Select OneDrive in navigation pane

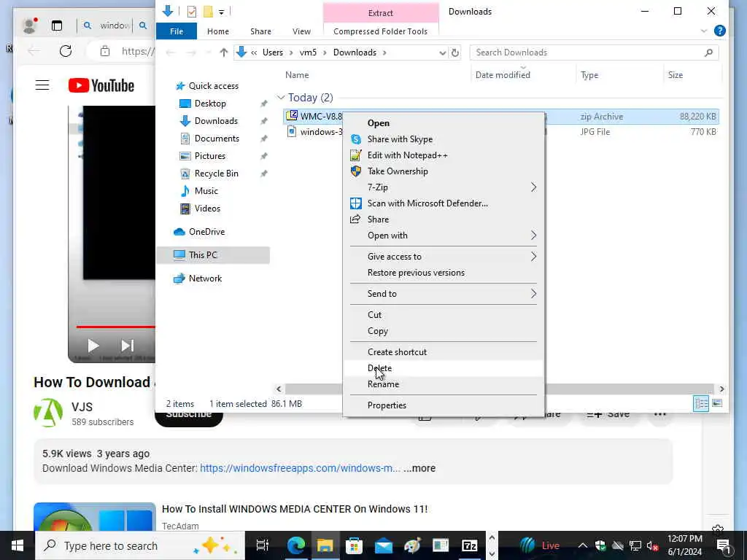(206, 232)
